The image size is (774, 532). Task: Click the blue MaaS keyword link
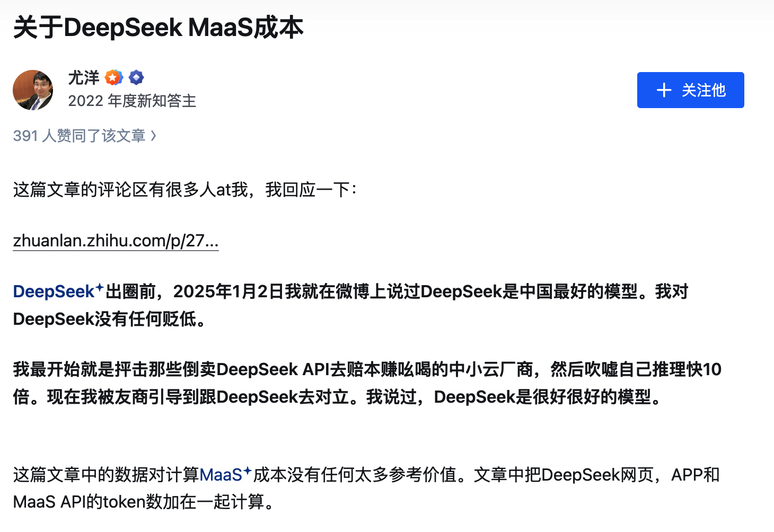coord(221,475)
